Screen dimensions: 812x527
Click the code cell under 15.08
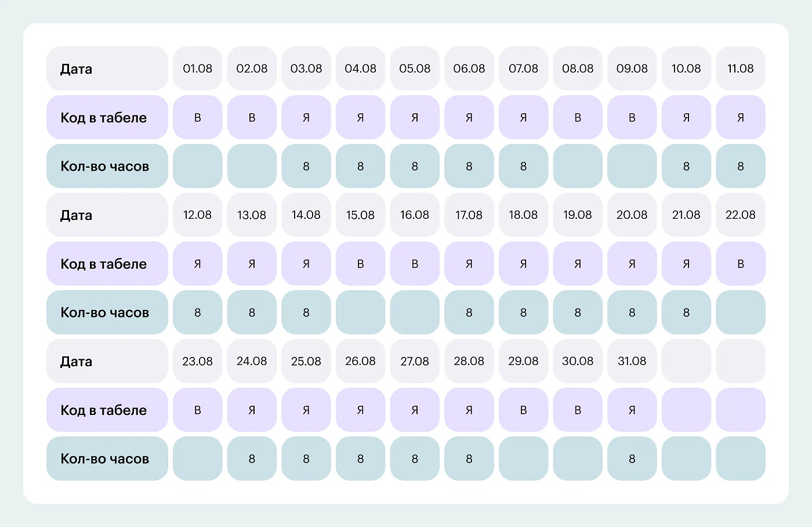[x=360, y=263]
